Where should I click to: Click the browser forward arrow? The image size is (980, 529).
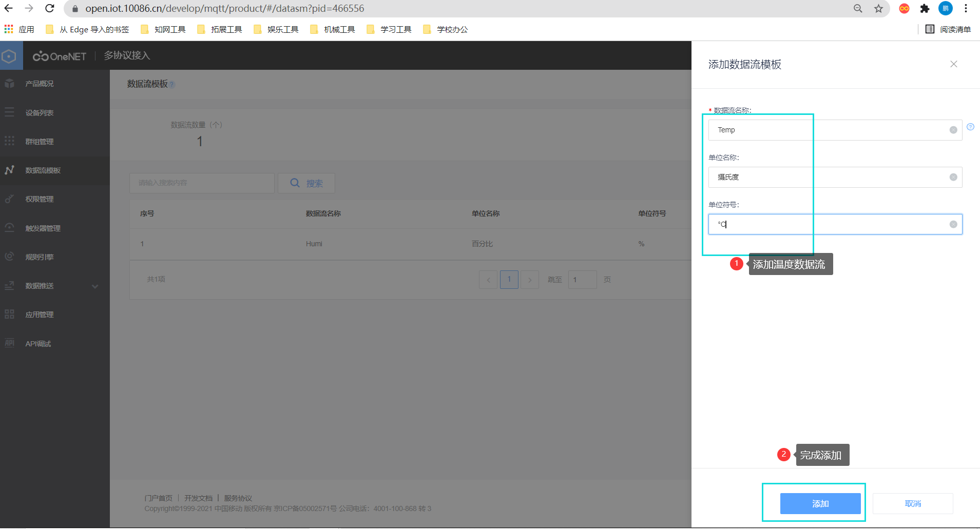coord(29,8)
